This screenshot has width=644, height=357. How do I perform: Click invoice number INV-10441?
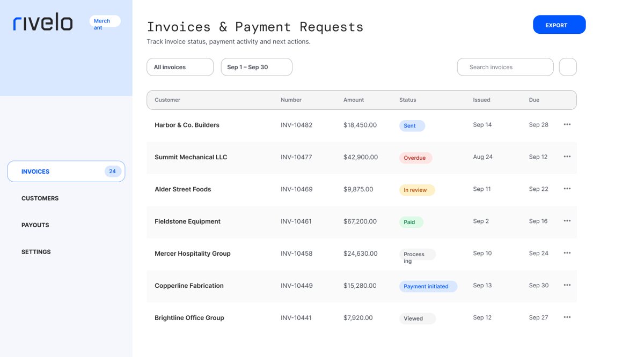click(x=296, y=318)
